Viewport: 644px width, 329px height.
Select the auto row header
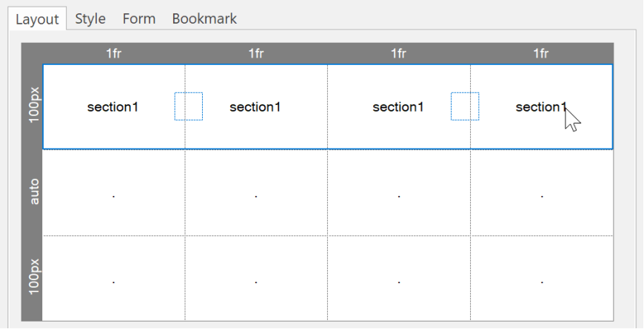click(33, 192)
